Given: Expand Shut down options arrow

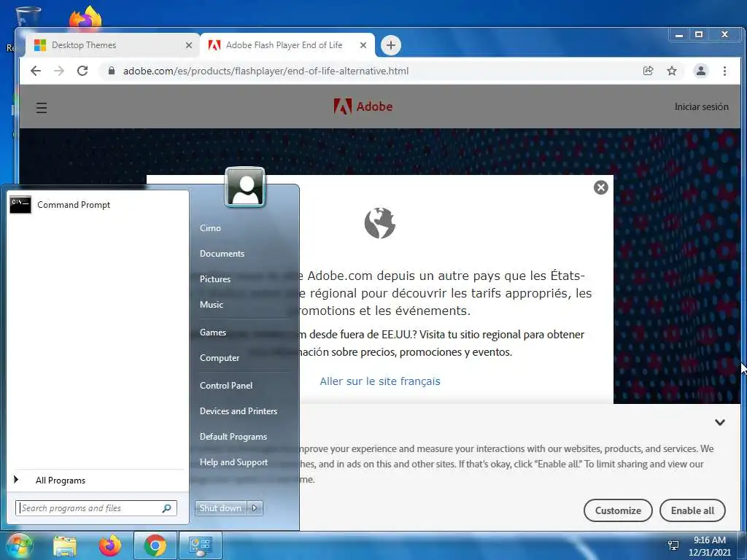Looking at the screenshot, I should [x=255, y=508].
